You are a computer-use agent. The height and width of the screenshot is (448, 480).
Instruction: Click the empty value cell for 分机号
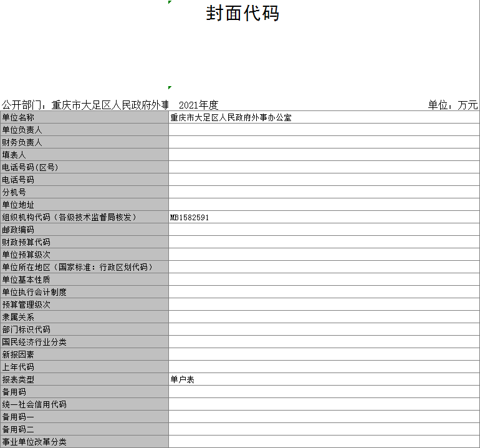pos(324,192)
